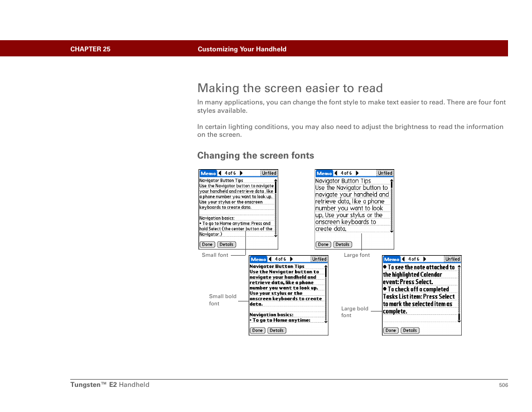532x412 pixels.
Task: Open Memo title menu in Small bold font screen
Action: 258,259
